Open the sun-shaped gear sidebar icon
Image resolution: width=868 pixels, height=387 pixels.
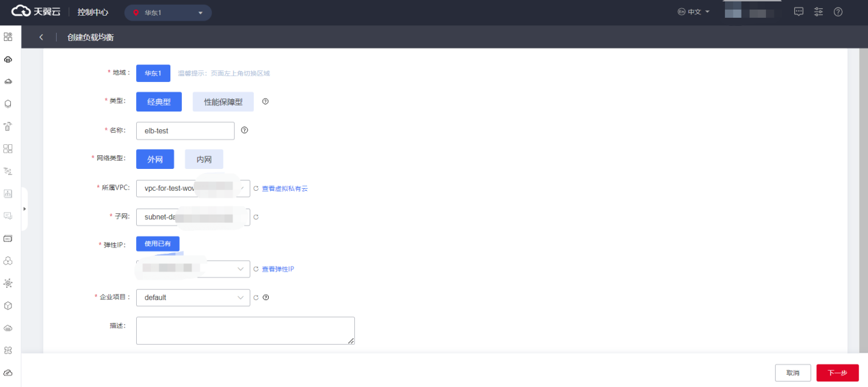(8, 283)
